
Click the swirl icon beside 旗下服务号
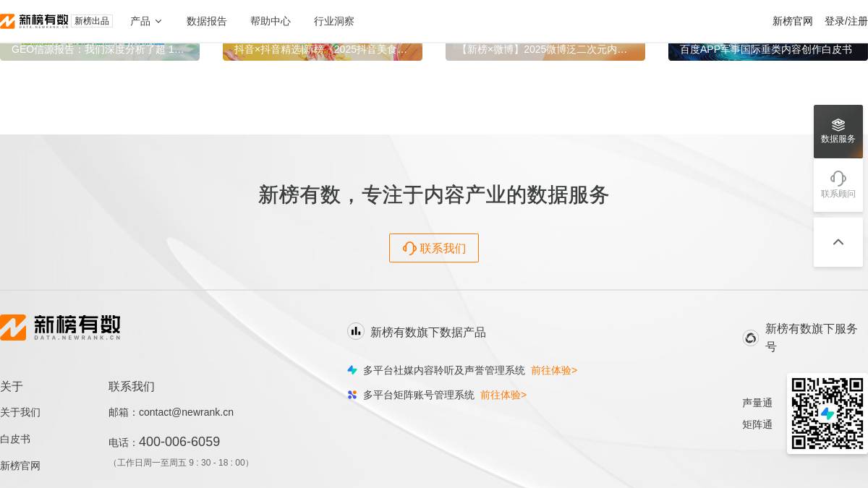pos(751,338)
